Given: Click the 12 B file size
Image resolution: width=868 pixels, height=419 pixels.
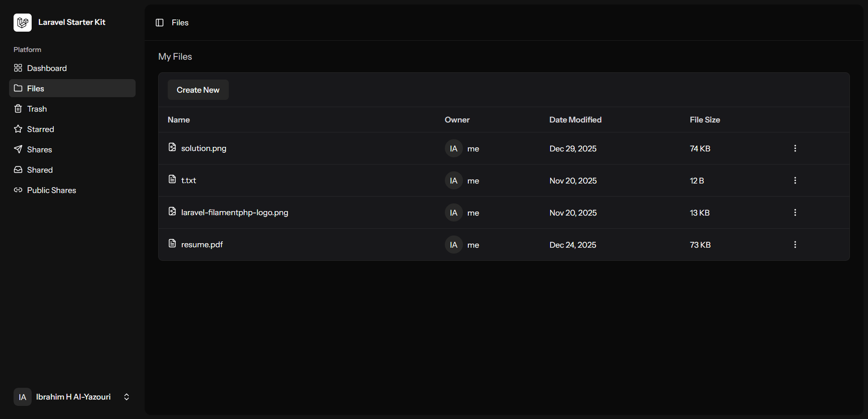Looking at the screenshot, I should click(x=697, y=181).
